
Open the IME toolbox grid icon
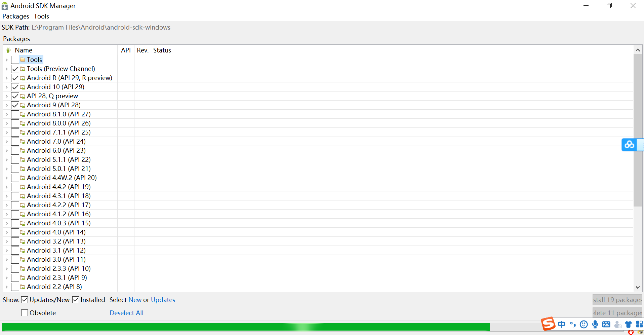pos(639,324)
